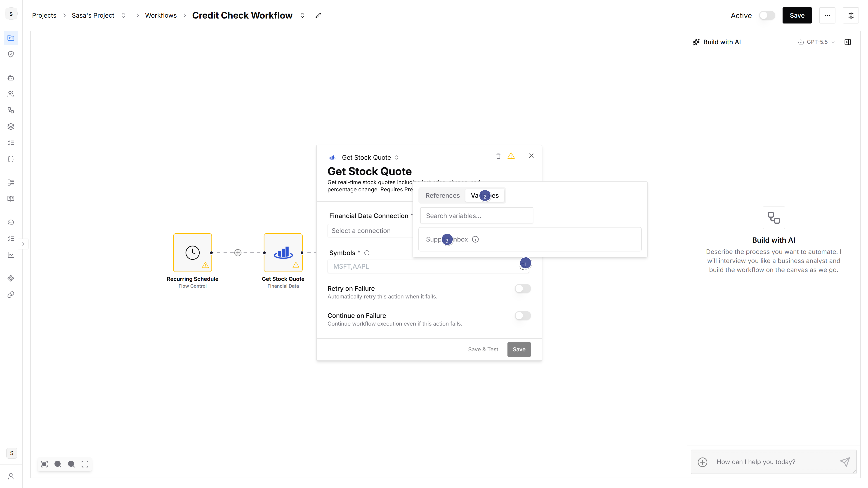
Task: Open the stacked layers icon in sidebar
Action: [11, 127]
